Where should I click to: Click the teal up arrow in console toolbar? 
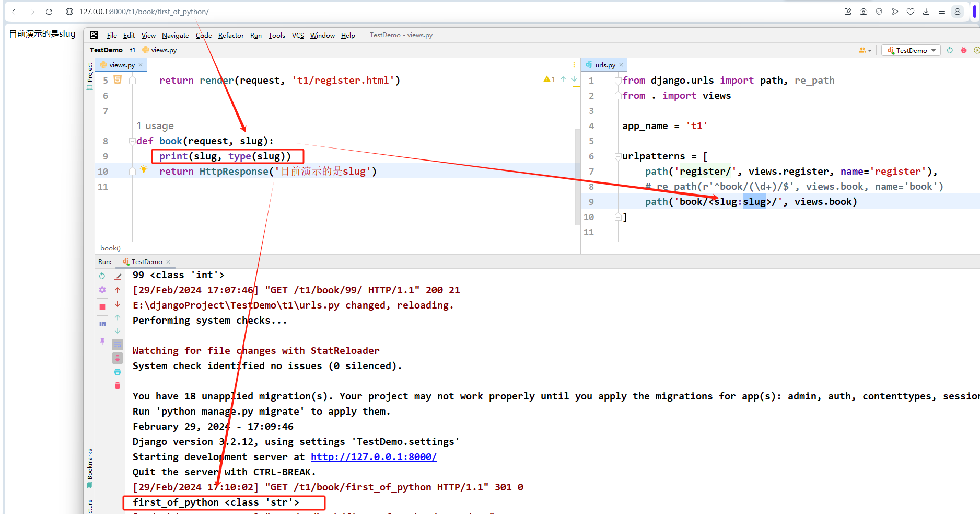118,317
